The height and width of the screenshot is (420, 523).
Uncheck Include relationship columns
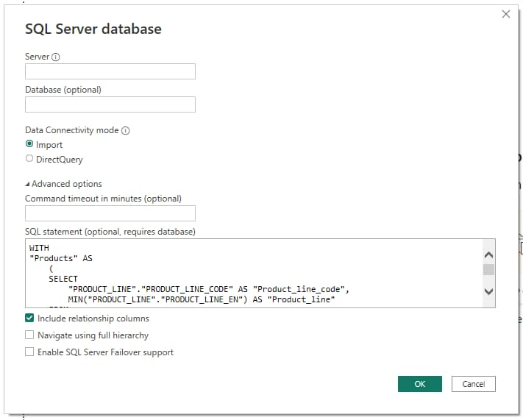point(29,318)
